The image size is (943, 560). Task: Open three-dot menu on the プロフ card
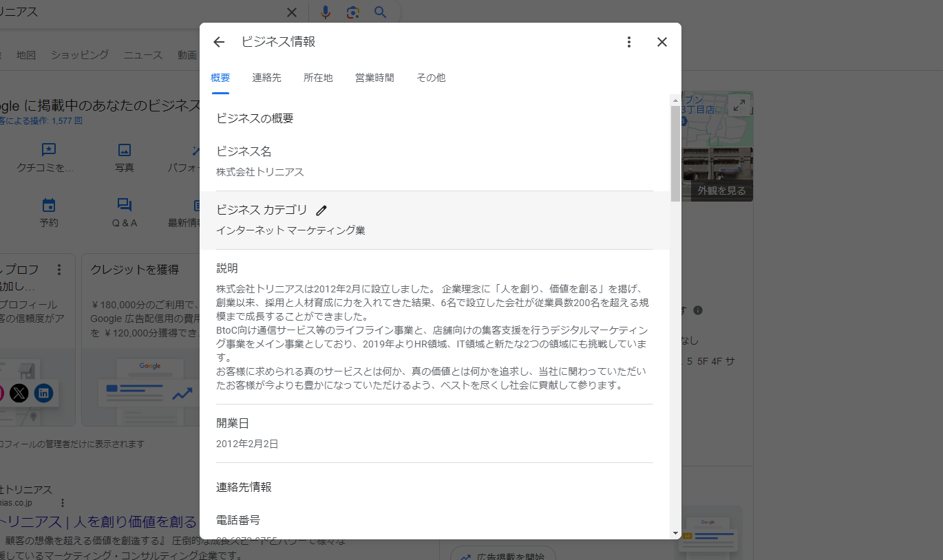(x=59, y=269)
